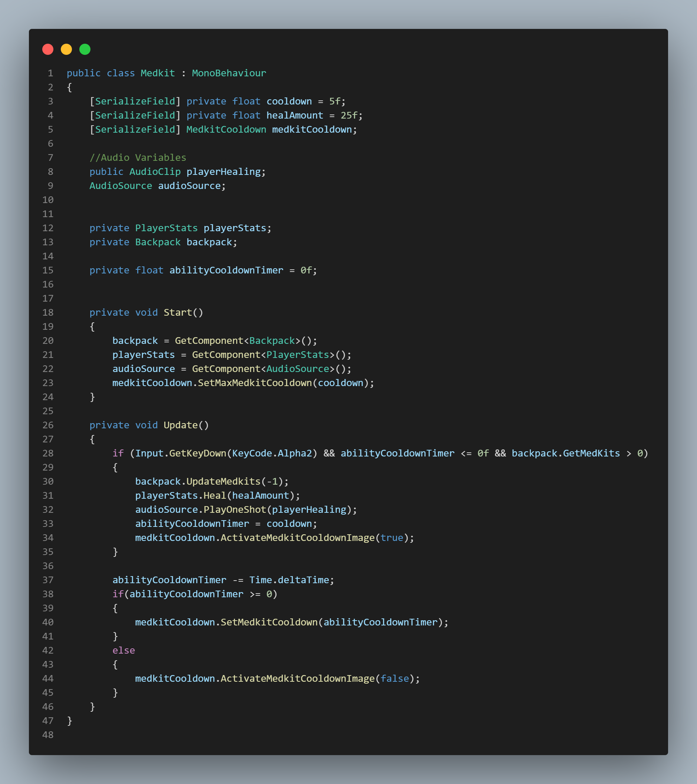
Task: Click the '//Audio Variables' comment
Action: click(x=138, y=157)
